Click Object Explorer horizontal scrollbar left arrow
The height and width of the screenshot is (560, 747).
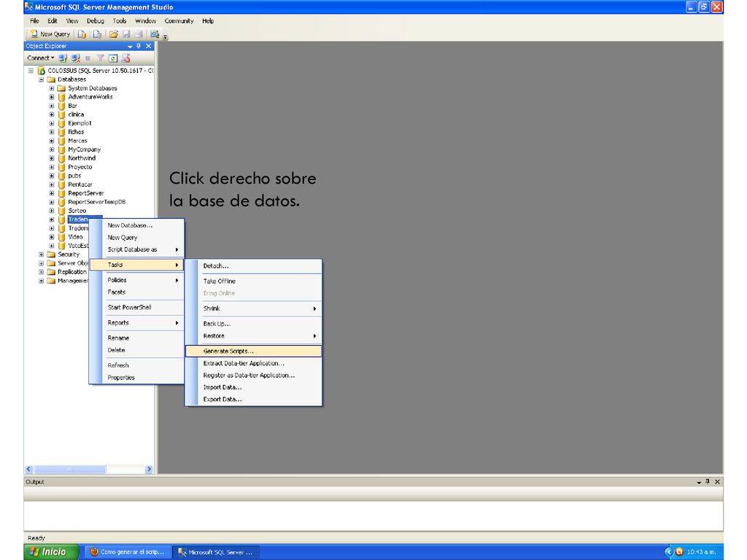(x=28, y=470)
